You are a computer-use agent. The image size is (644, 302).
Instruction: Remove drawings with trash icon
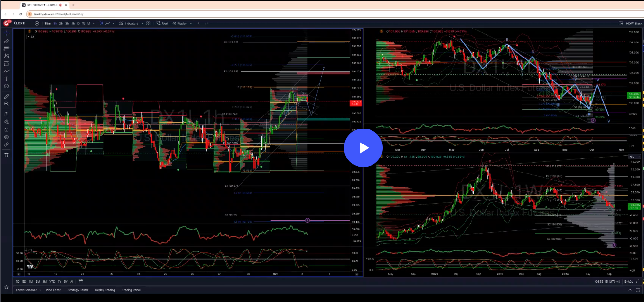[x=6, y=155]
